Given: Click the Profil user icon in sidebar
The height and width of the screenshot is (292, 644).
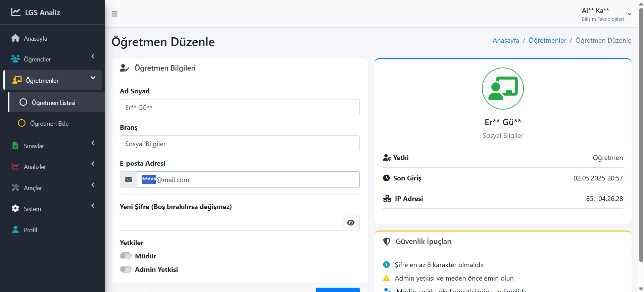Looking at the screenshot, I should click(15, 230).
